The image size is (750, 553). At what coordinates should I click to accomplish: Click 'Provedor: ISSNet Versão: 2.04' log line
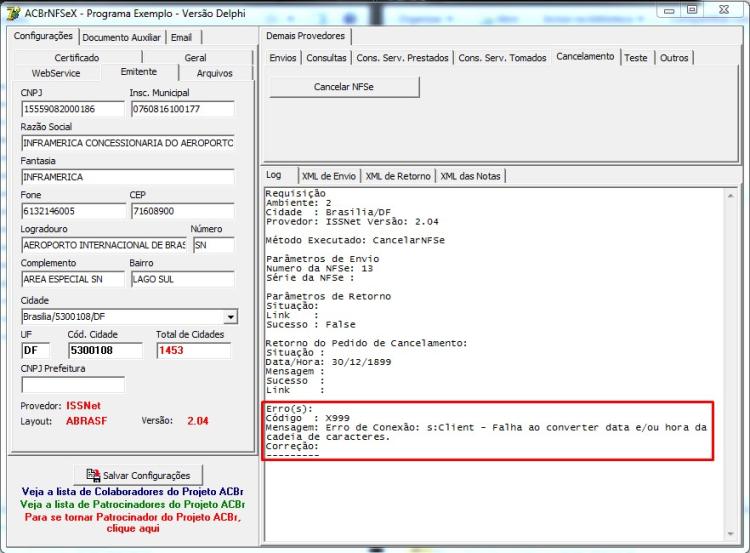[x=352, y=221]
